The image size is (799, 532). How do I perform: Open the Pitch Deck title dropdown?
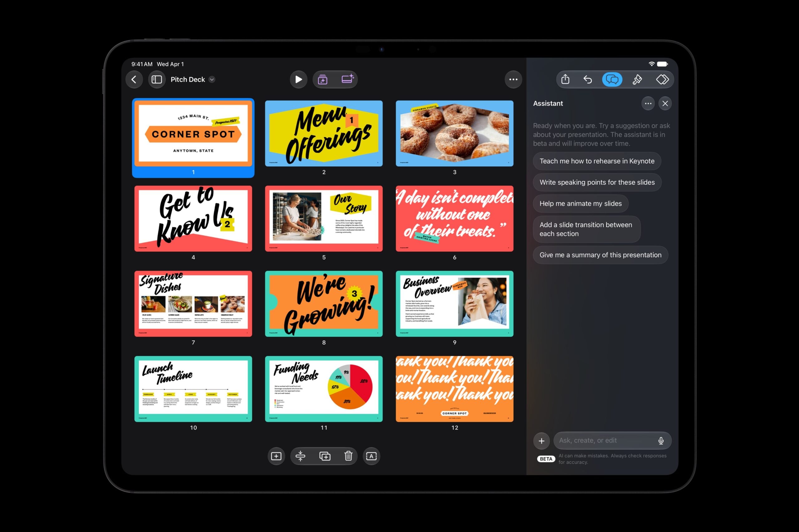click(212, 80)
